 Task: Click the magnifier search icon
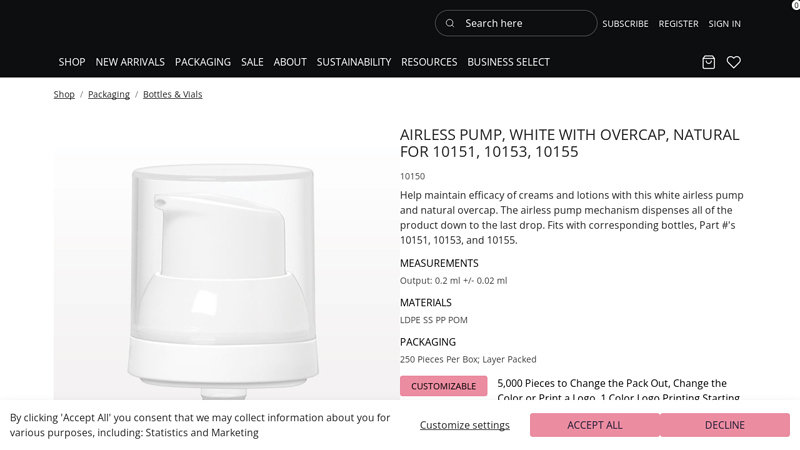(x=449, y=23)
